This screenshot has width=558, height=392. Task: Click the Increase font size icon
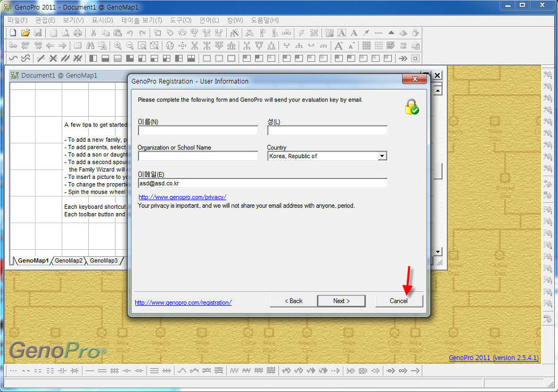(338, 46)
